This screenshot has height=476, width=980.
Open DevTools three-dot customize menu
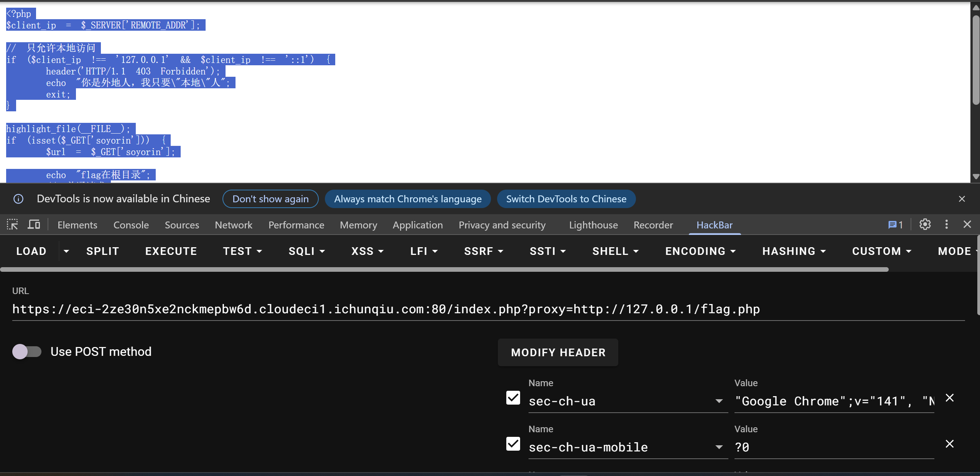click(x=946, y=225)
